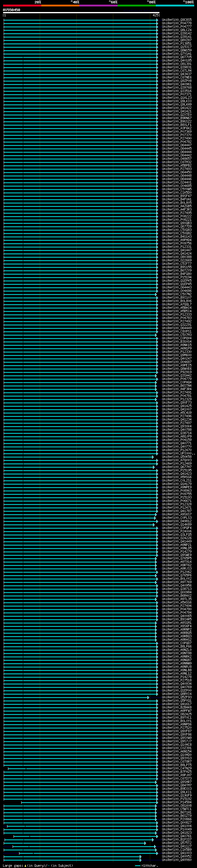Select the UniRef100_A5HSG6 label
197x868 pixels.
pyautogui.click(x=176, y=477)
